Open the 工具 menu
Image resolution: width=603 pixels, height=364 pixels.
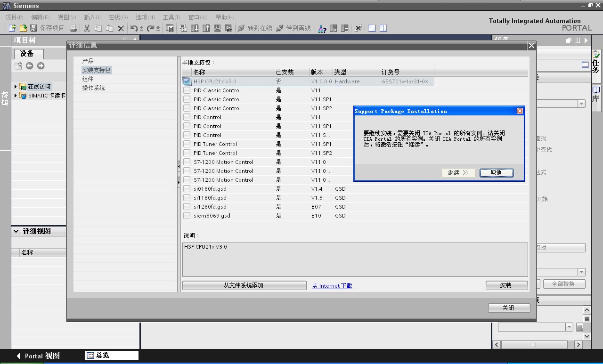pyautogui.click(x=171, y=17)
